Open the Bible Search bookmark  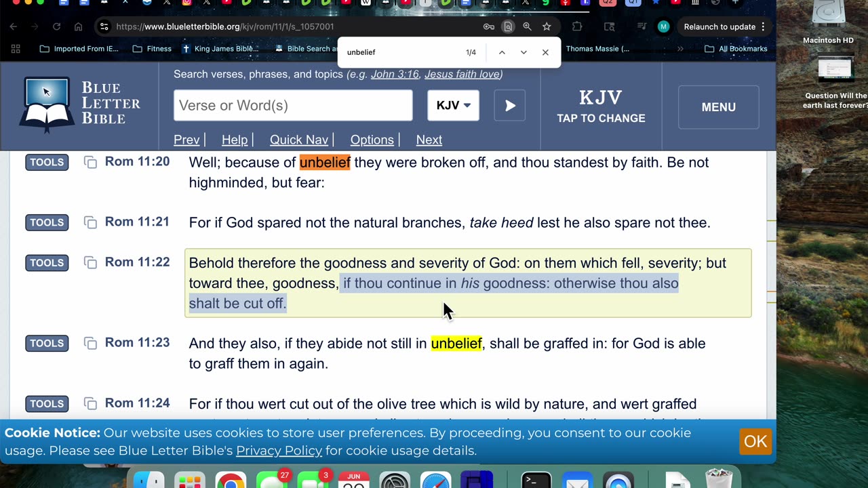coord(306,49)
